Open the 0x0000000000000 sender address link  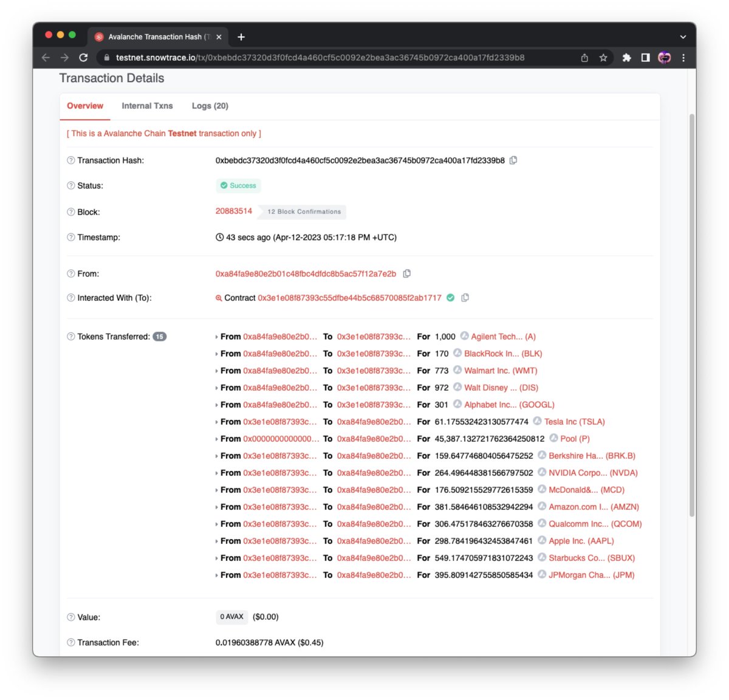(x=281, y=439)
